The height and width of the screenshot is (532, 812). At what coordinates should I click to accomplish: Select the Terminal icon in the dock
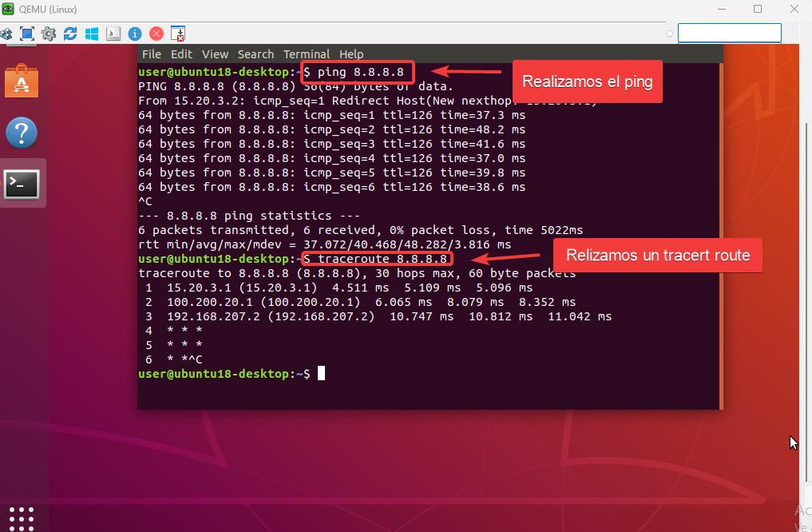tap(22, 184)
